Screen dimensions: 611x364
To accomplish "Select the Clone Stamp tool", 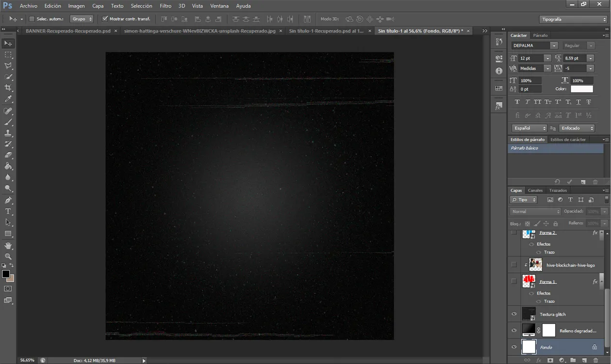I will [8, 133].
